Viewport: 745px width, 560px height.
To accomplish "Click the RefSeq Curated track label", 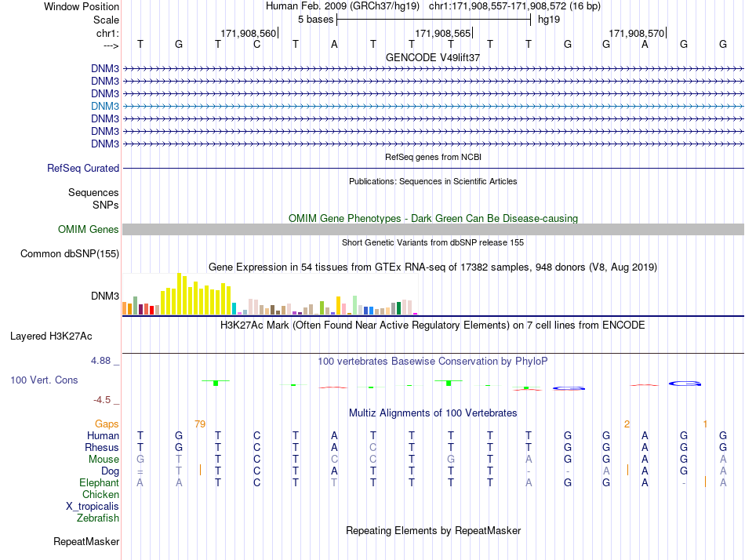I will [x=83, y=169].
